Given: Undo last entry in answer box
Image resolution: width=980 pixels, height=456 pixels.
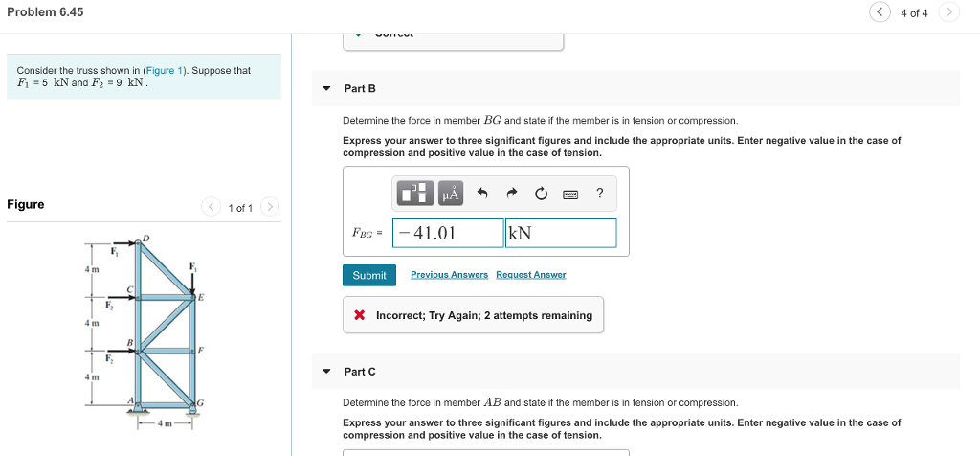Looking at the screenshot, I should 482,194.
